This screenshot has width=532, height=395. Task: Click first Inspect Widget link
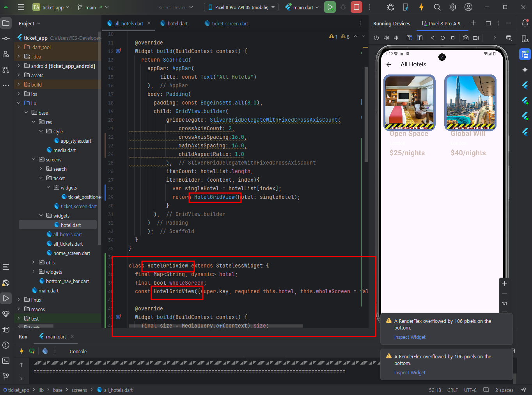[x=410, y=337]
